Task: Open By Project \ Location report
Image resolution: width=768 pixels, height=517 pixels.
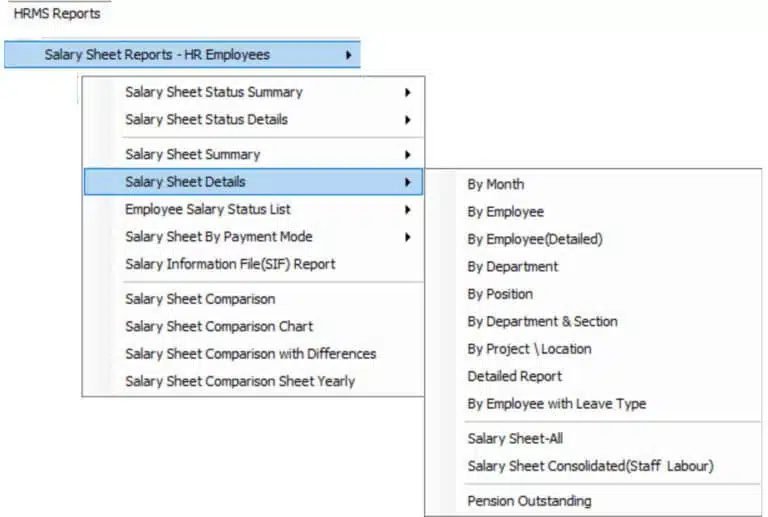Action: 529,349
